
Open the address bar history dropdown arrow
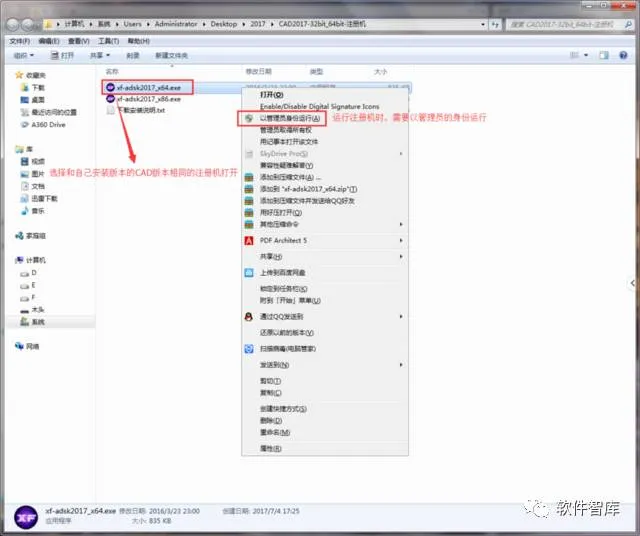(x=483, y=24)
